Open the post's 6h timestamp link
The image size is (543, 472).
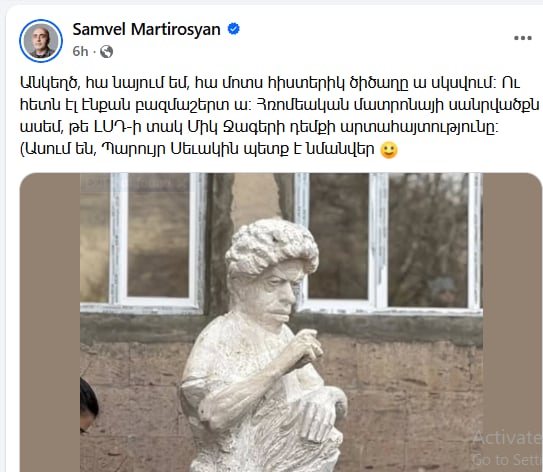[x=80, y=52]
